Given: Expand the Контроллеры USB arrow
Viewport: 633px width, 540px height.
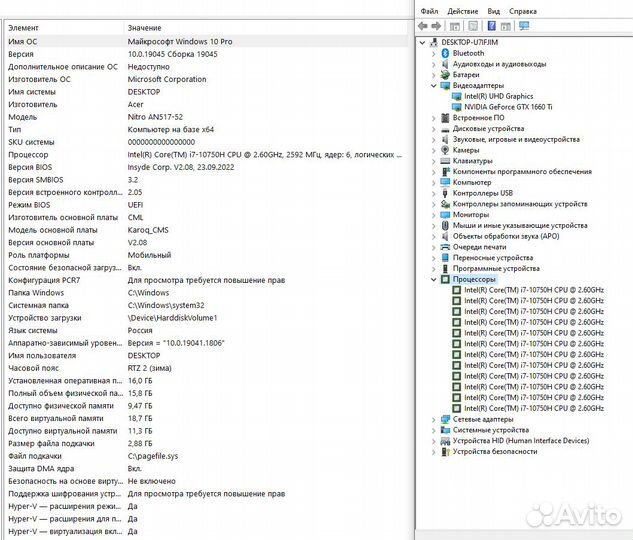Looking at the screenshot, I should (434, 194).
